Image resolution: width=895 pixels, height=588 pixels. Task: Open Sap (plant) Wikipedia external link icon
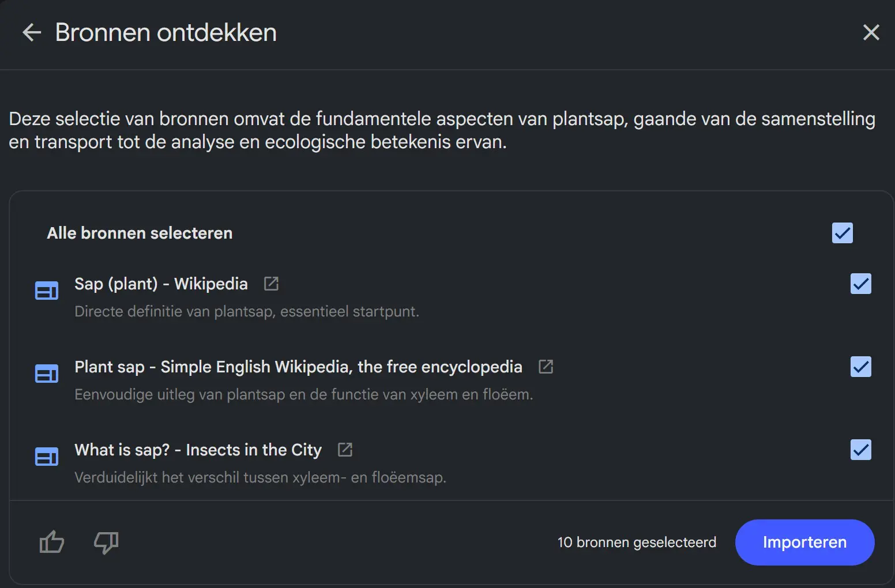tap(271, 284)
